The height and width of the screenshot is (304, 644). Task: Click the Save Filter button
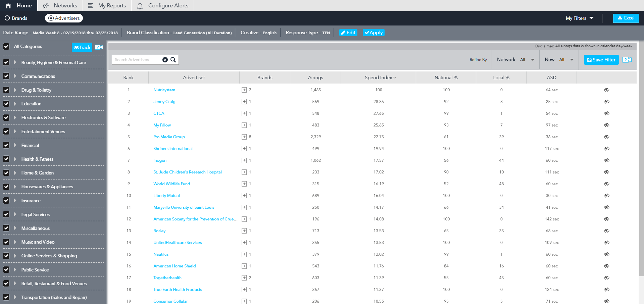click(601, 60)
